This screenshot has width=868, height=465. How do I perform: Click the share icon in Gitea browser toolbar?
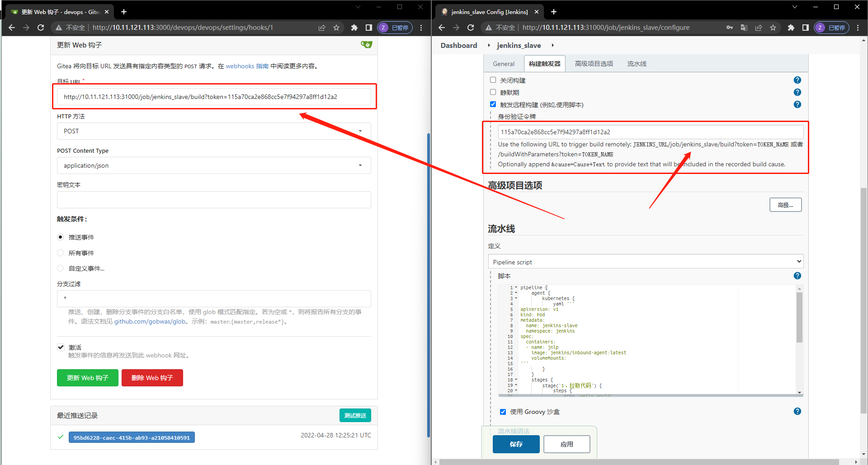click(322, 28)
